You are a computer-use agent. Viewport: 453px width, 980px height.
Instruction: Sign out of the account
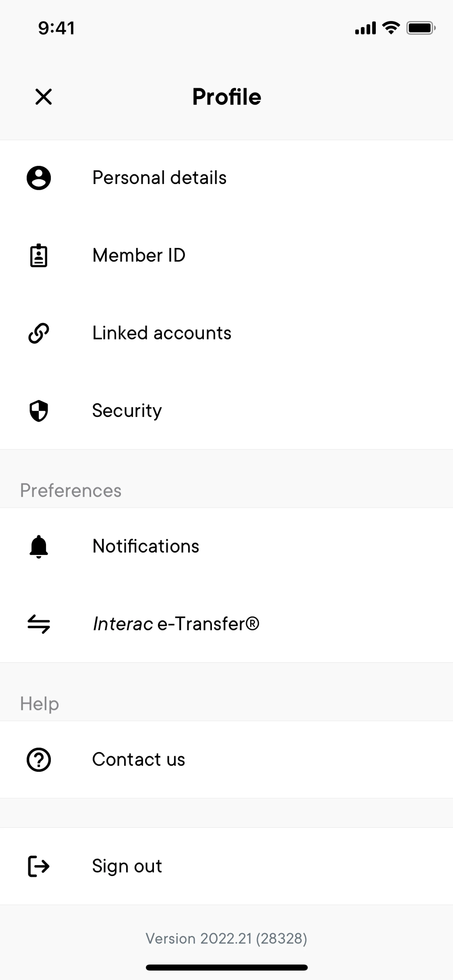pos(127,866)
